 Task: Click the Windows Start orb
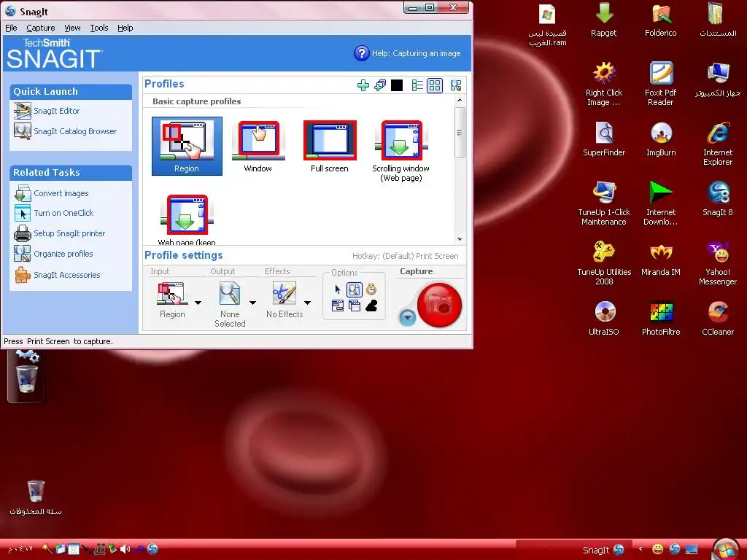[x=726, y=550]
